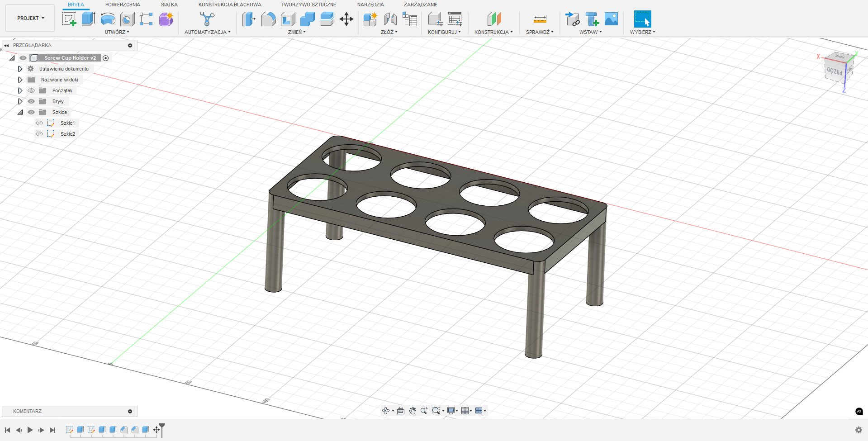
Task: Hide the Bryły folder
Action: (31, 101)
